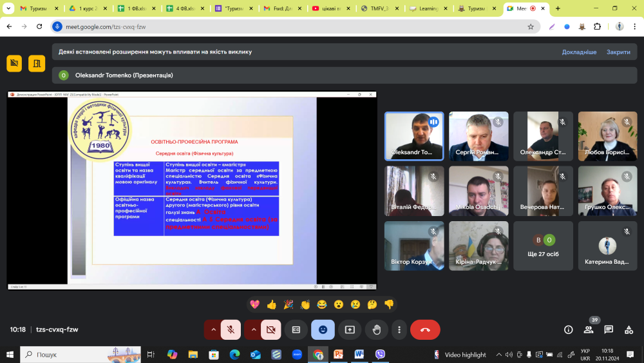Click the closed captions icon

pyautogui.click(x=296, y=329)
